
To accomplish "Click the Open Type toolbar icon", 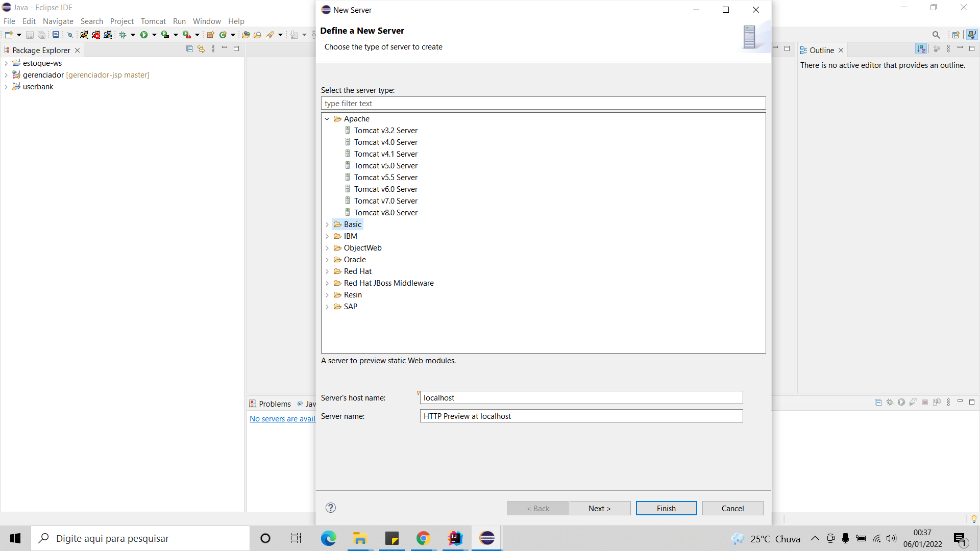I will (x=246, y=35).
